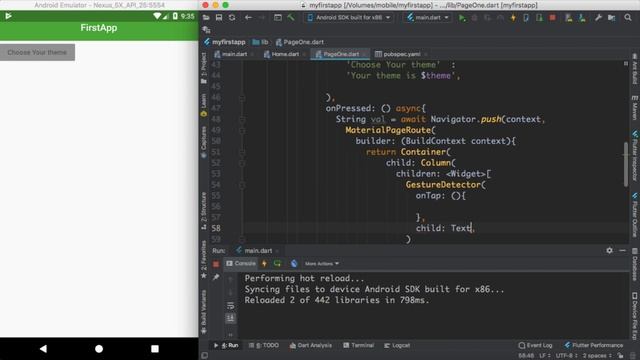Navigate back with the left arrow

(248, 18)
